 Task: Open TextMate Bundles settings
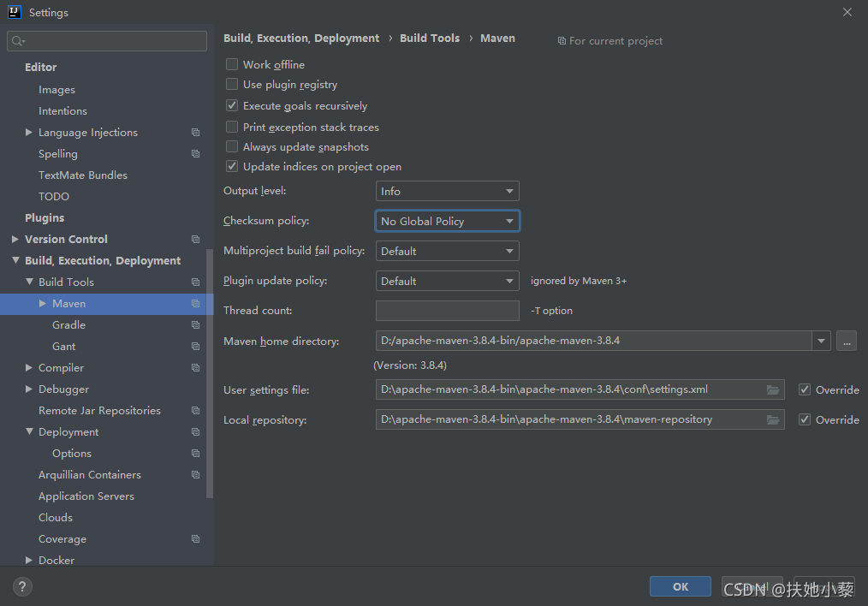pyautogui.click(x=82, y=175)
